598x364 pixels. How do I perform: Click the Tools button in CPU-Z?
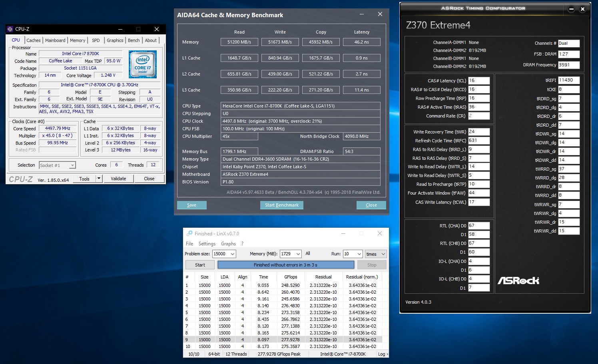(x=84, y=179)
